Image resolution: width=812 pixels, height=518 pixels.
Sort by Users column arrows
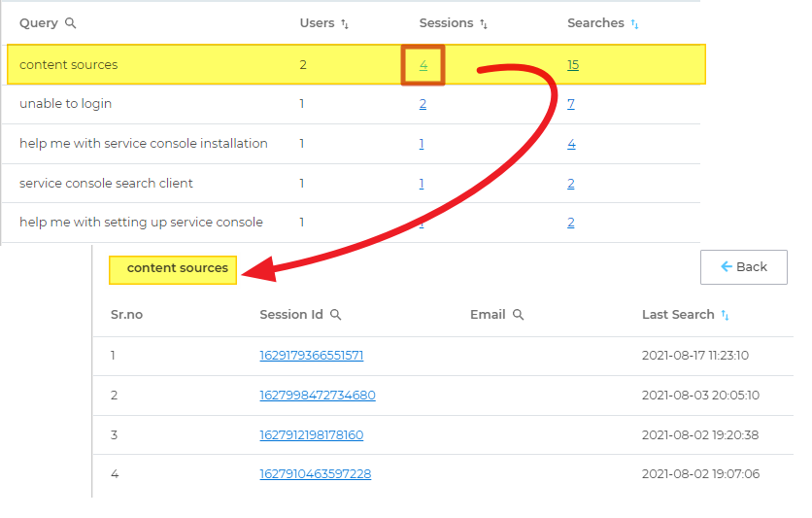tap(345, 23)
